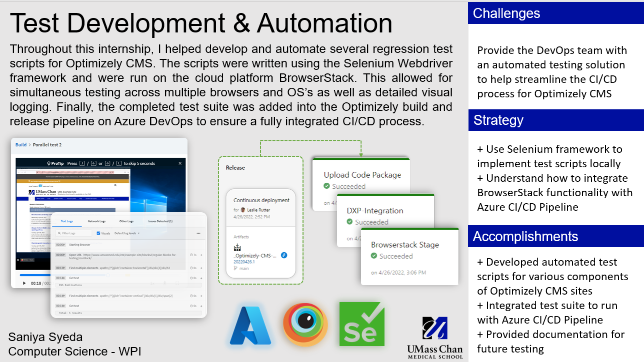Click the UMass Chan Medical School logo
The height and width of the screenshot is (362, 644).
pyautogui.click(x=435, y=337)
